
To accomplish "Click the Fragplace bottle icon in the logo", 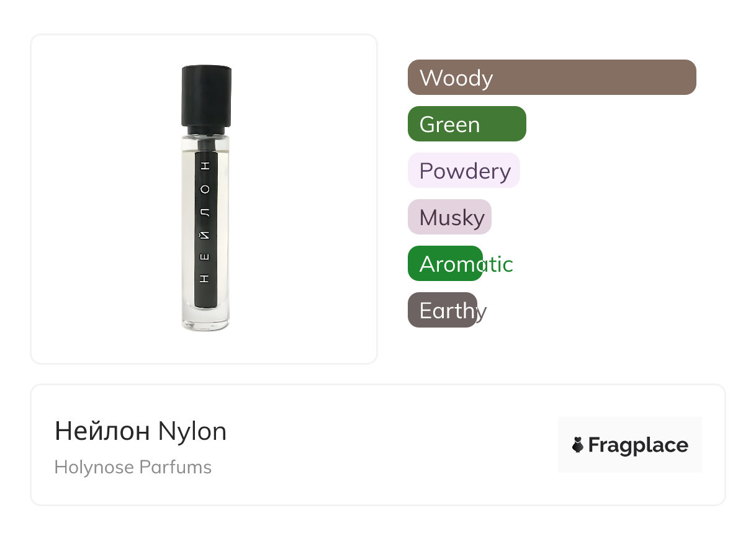I will (578, 445).
